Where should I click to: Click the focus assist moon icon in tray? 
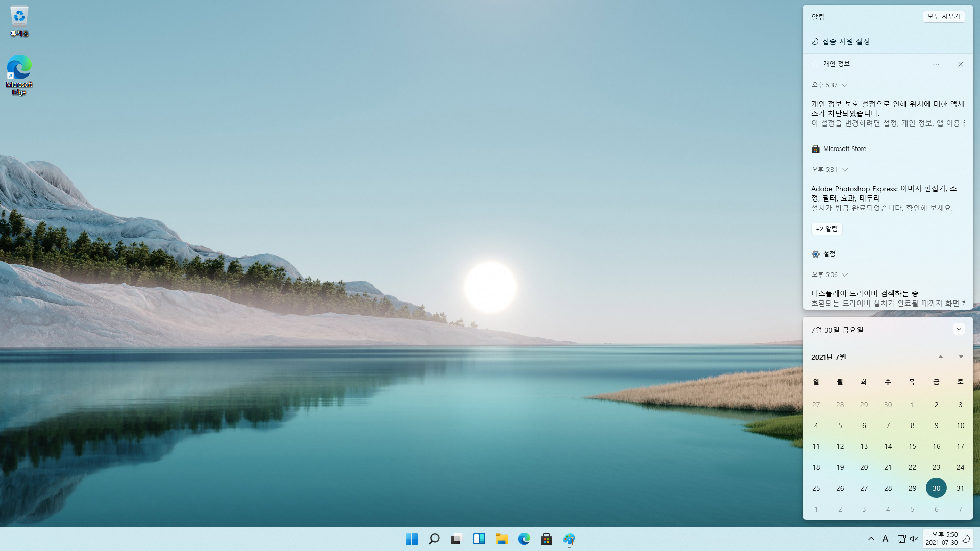[966, 539]
